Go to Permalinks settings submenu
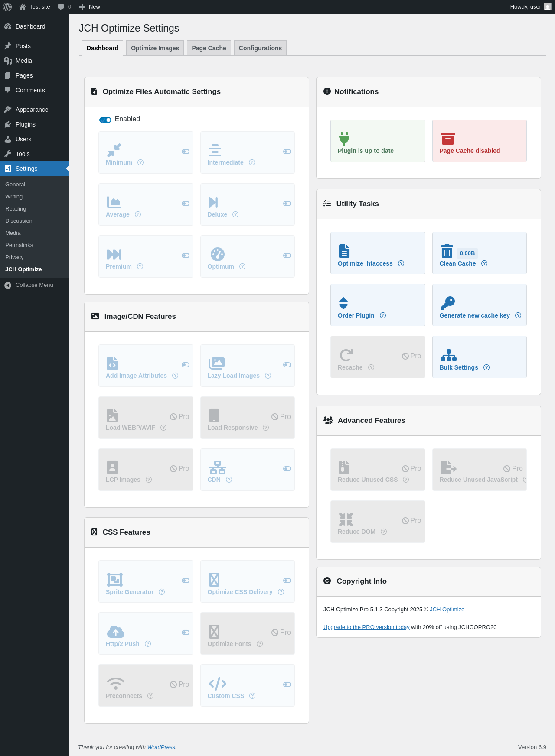 pyautogui.click(x=19, y=245)
